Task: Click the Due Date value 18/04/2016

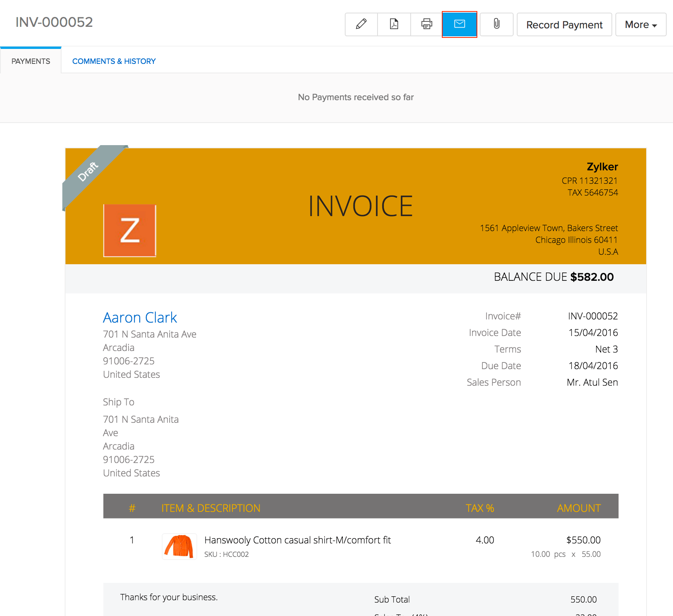Action: click(593, 366)
